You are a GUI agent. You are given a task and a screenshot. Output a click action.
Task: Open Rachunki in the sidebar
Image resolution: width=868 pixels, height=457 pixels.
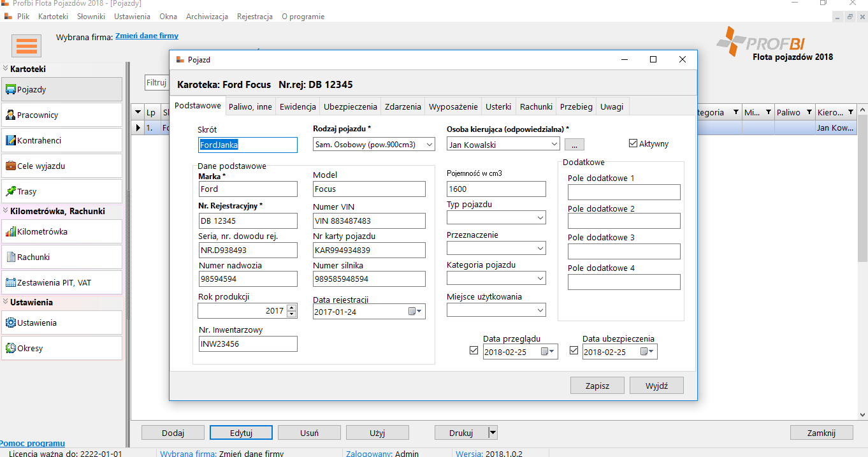click(62, 257)
